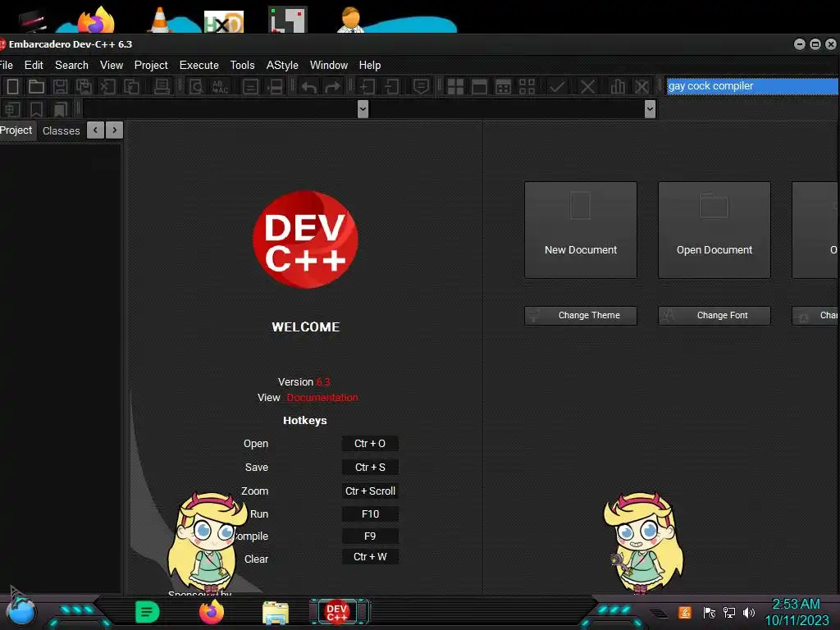Click the remove file from project icon

(391, 86)
